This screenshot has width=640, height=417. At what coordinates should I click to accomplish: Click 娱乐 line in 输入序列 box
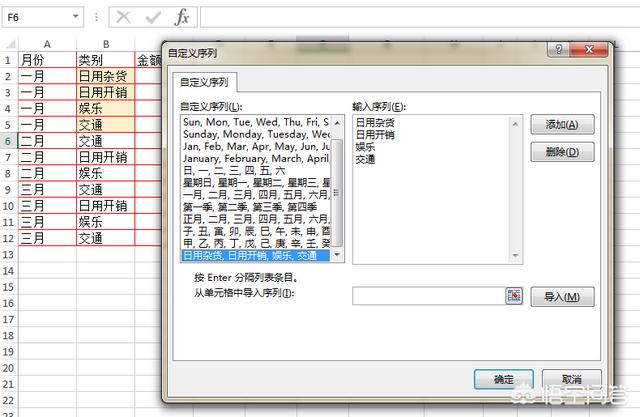(365, 147)
